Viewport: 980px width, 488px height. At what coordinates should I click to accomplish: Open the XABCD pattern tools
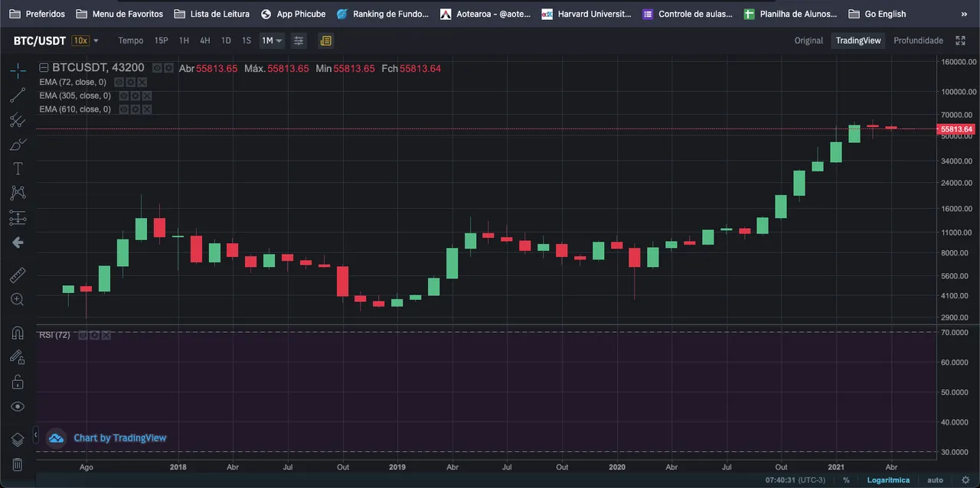pos(18,194)
